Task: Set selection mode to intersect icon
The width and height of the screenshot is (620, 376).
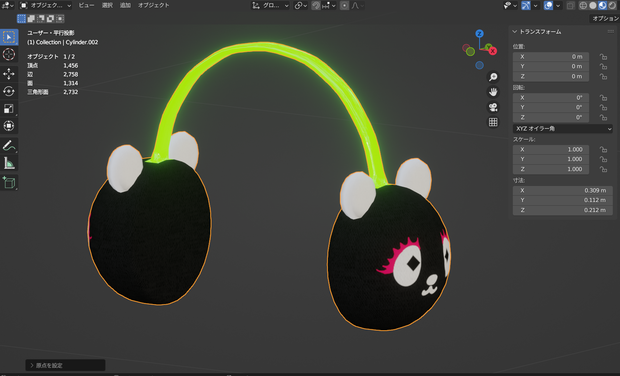Action: 60,19
